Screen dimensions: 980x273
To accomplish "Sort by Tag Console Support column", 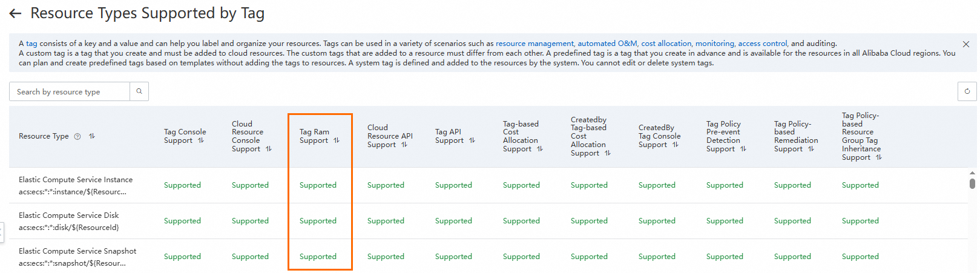I will pos(201,140).
